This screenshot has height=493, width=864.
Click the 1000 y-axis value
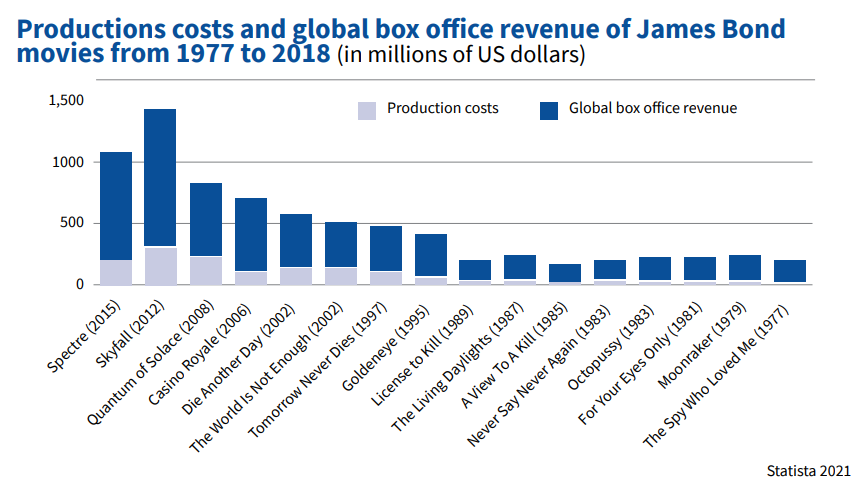click(68, 162)
